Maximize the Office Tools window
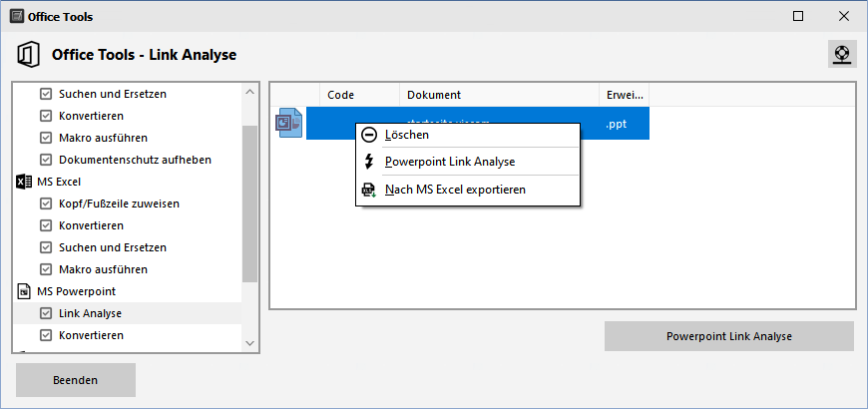This screenshot has height=409, width=868. (x=798, y=16)
